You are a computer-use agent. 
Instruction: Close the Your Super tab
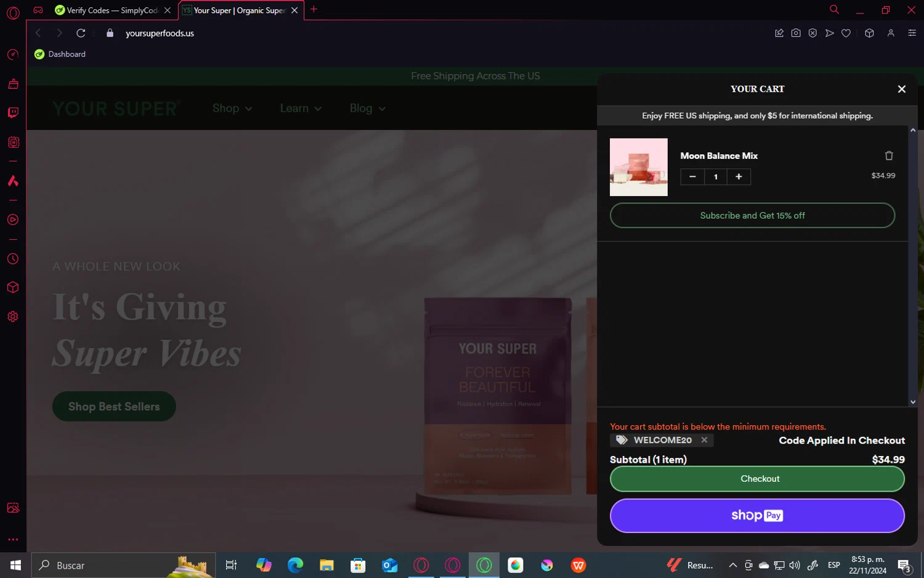click(x=294, y=10)
